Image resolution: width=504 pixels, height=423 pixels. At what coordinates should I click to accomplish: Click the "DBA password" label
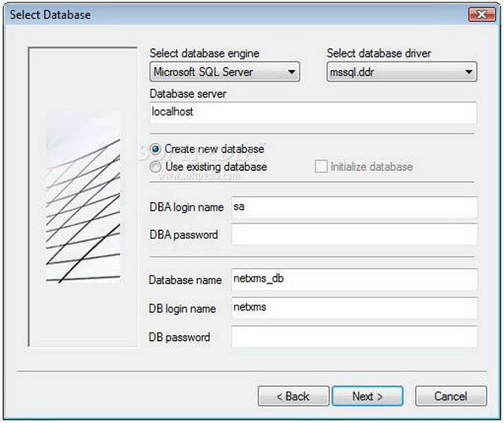click(184, 235)
